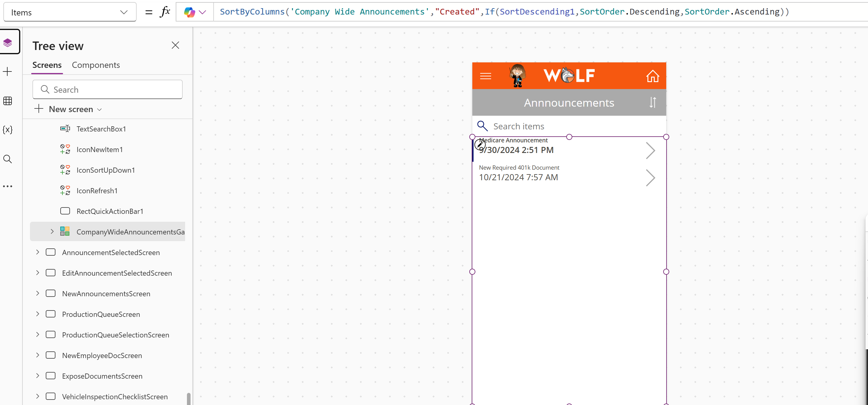Expand the EditAnnouncementSelectedScreen node

pos(38,273)
